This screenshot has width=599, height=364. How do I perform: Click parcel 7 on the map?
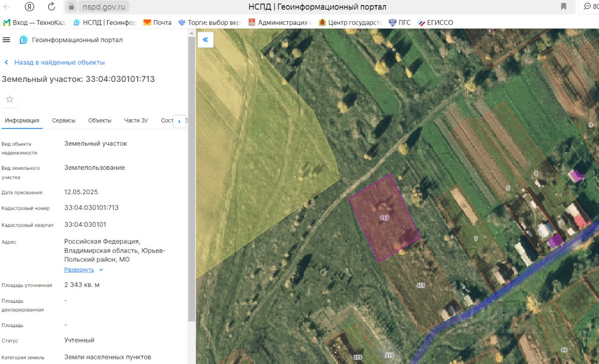pos(476,239)
